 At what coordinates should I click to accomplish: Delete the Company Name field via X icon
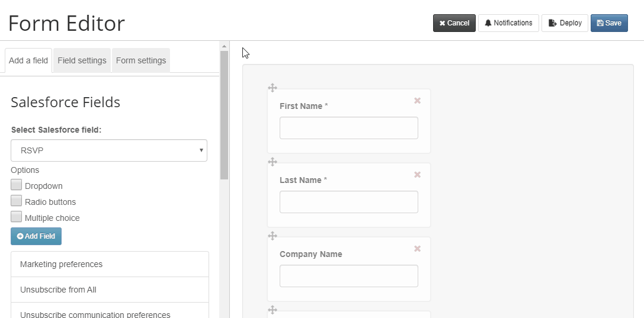coord(417,248)
